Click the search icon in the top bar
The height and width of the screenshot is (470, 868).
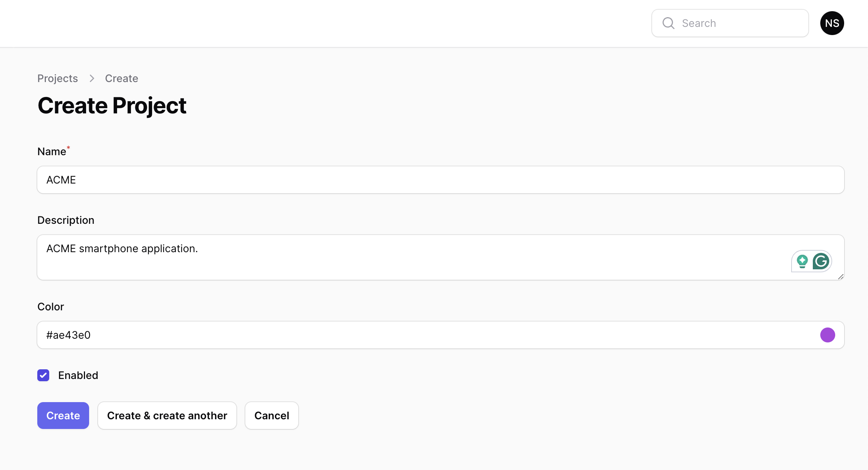coord(669,23)
